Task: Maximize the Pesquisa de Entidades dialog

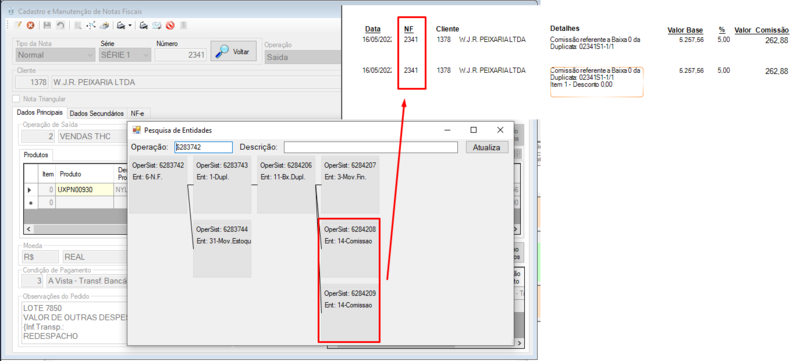Action: pos(473,130)
